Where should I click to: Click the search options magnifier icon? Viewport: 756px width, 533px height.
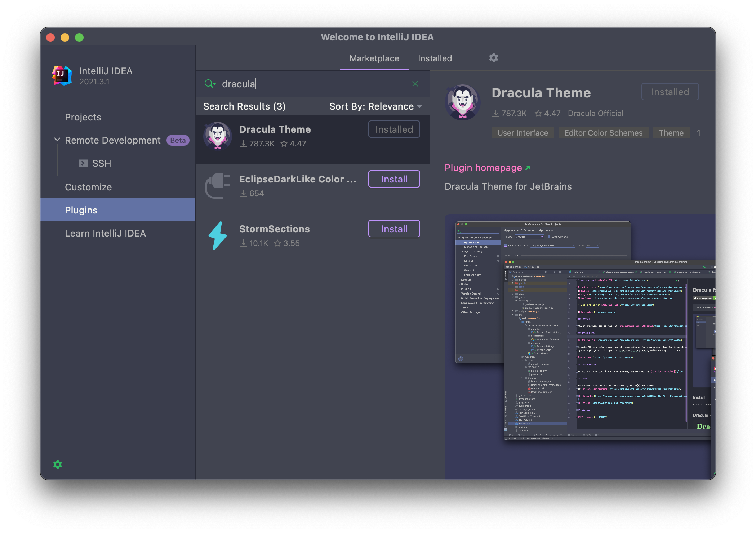(210, 84)
